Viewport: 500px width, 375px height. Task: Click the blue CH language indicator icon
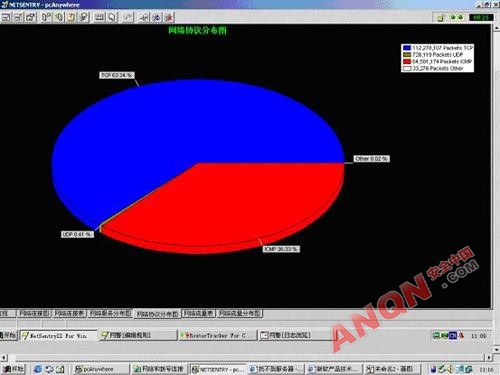453,335
